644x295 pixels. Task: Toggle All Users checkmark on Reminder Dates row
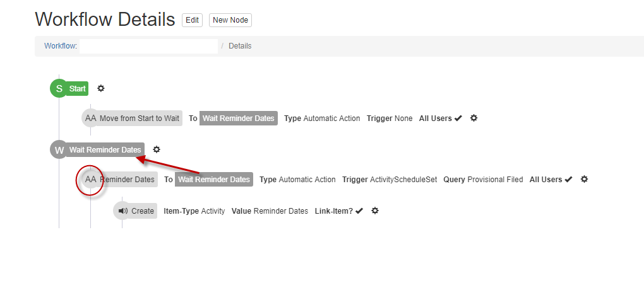[x=569, y=180]
